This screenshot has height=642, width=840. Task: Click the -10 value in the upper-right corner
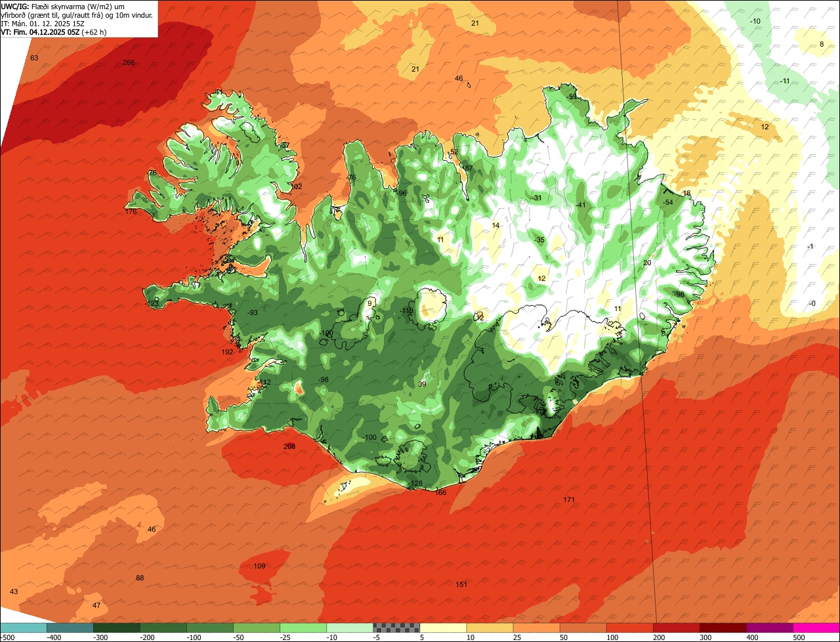[755, 21]
